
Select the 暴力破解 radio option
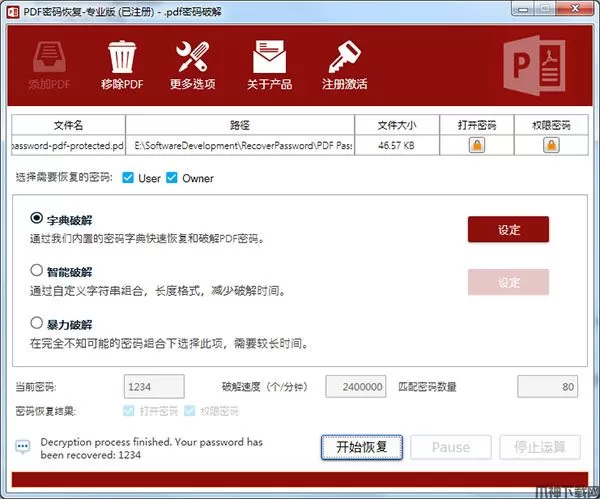pyautogui.click(x=36, y=323)
